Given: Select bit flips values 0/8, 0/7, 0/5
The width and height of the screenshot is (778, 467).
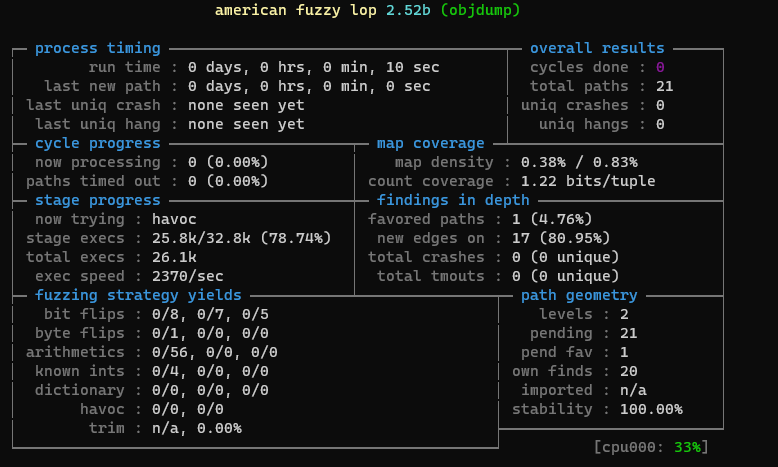Looking at the screenshot, I should pos(210,314).
